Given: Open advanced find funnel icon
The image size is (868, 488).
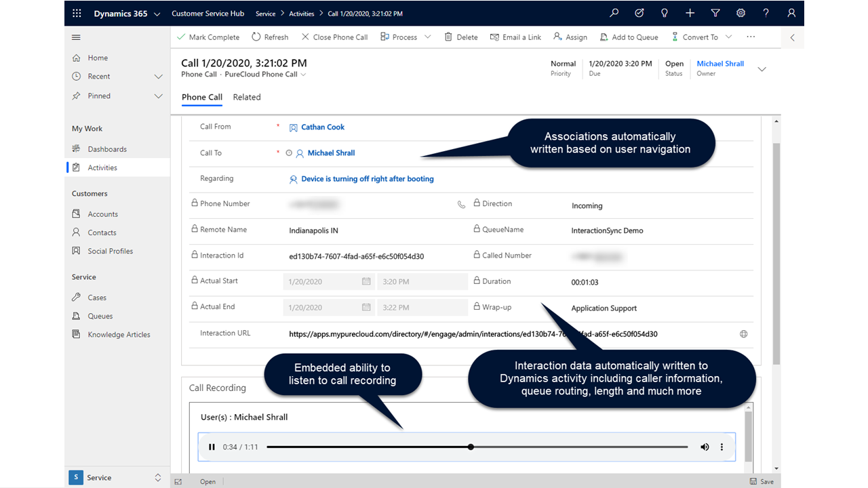Looking at the screenshot, I should point(715,13).
